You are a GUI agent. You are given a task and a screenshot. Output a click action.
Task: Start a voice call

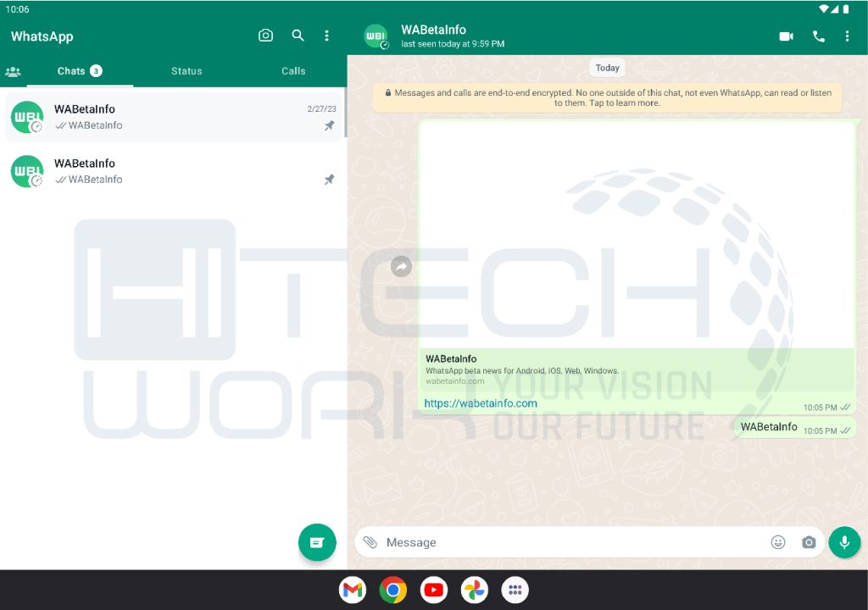[x=818, y=36]
